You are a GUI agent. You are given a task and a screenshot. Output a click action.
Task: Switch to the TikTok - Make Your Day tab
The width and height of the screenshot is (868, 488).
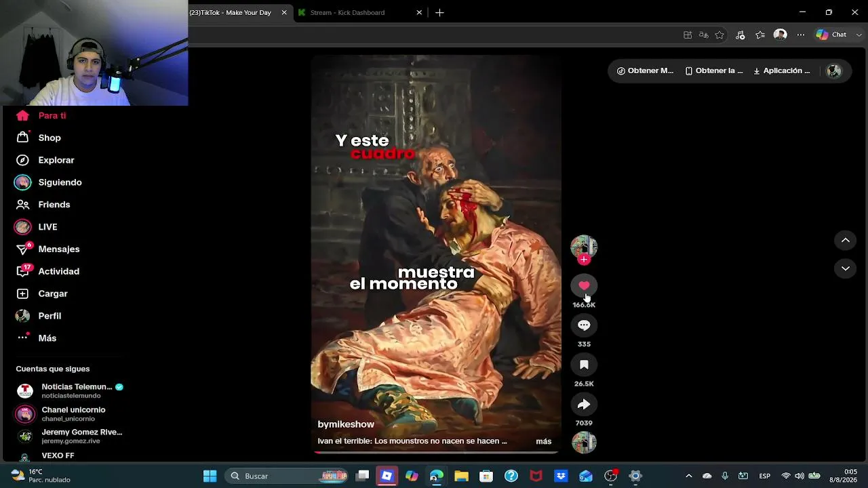tap(230, 12)
